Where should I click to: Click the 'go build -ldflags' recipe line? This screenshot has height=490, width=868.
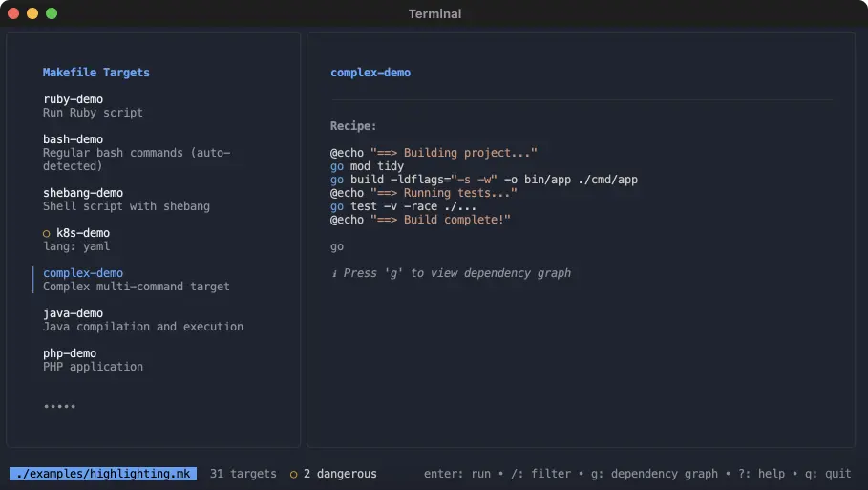click(484, 180)
